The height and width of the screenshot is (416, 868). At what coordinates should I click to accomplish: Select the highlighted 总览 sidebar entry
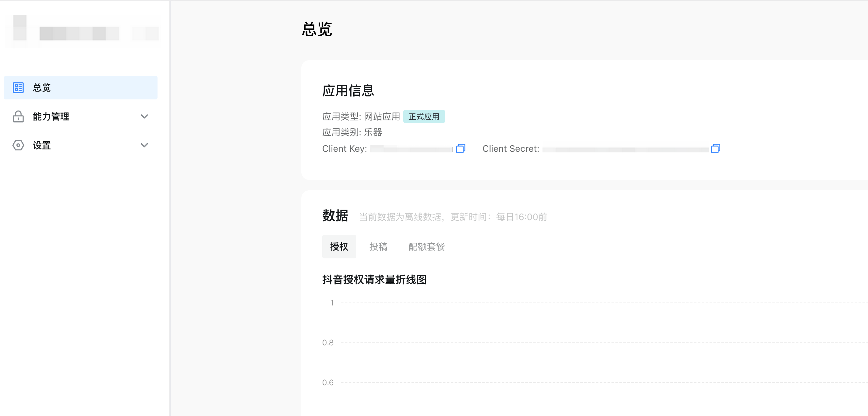coord(42,87)
